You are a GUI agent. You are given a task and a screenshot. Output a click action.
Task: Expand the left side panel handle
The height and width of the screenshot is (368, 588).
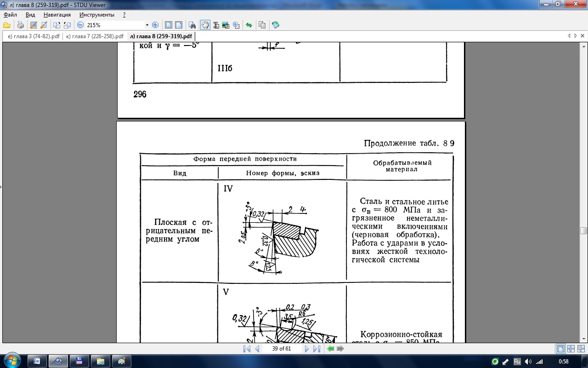[x=1, y=187]
